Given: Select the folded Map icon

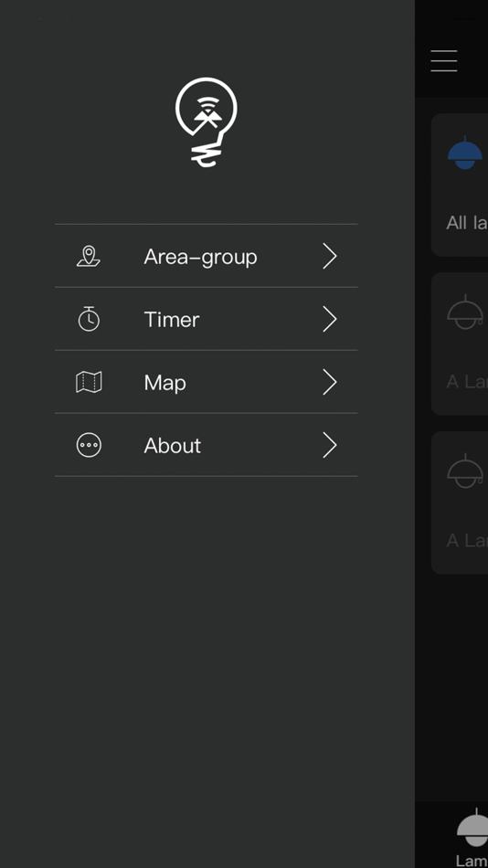Looking at the screenshot, I should click(x=89, y=382).
